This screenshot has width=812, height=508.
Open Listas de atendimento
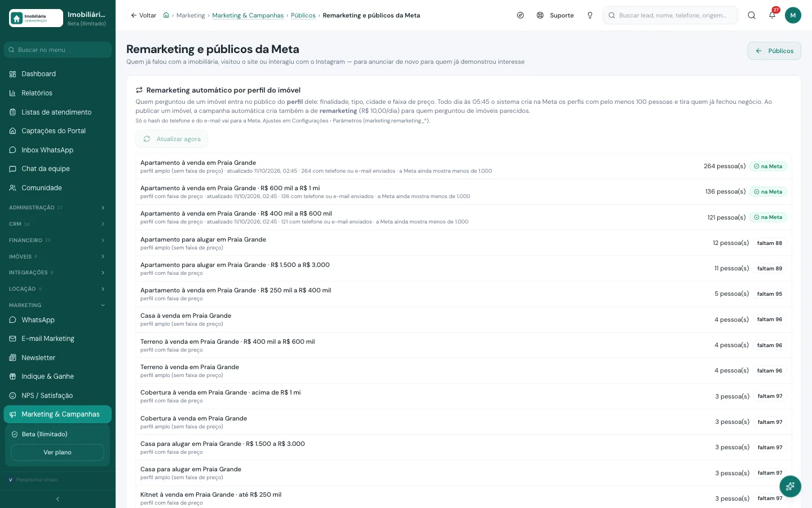58,112
